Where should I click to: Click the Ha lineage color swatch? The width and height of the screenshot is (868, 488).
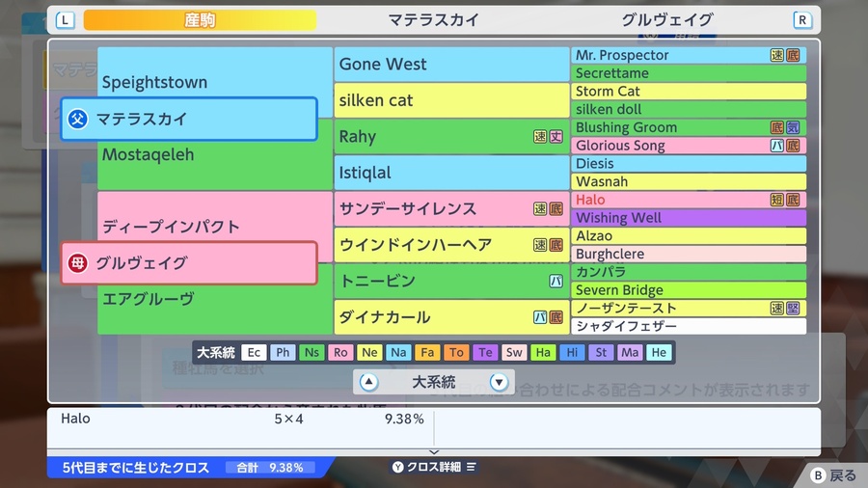(543, 352)
